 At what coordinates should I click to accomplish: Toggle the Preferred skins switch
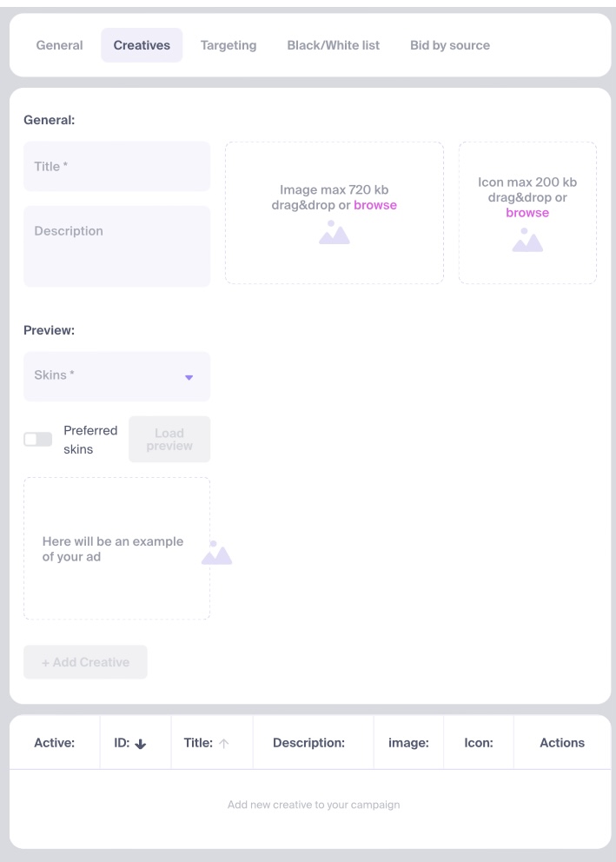tap(38, 440)
